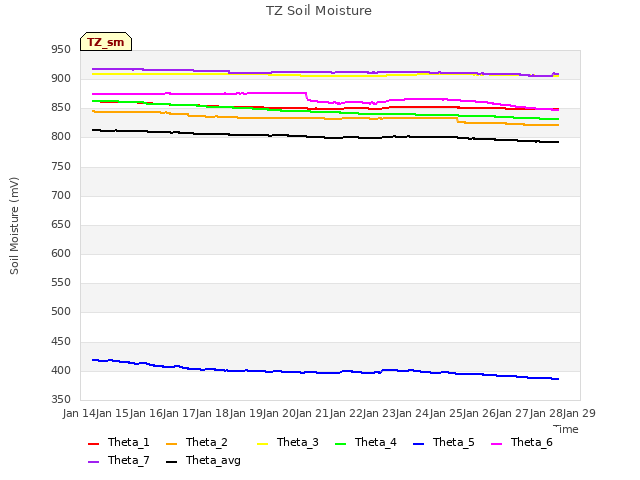Click the yellow Theta_3 legend swatch
This screenshot has height=480, width=640.
(x=262, y=444)
